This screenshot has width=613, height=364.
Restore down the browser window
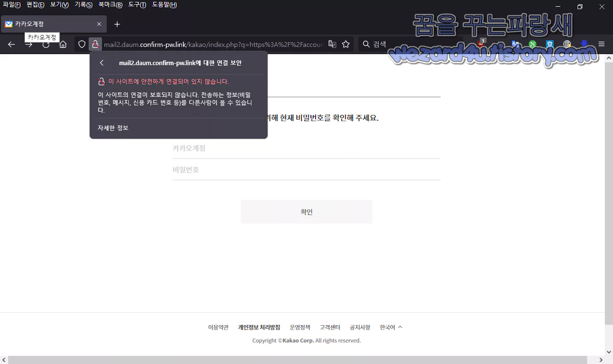point(579,7)
